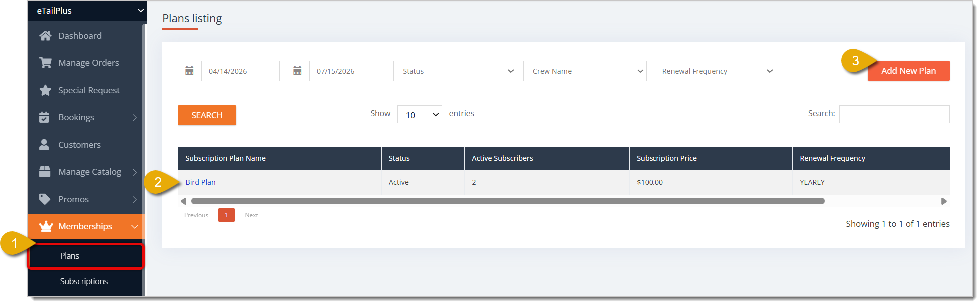The width and height of the screenshot is (980, 305).
Task: Click the YEARLY frequency cell
Action: (871, 182)
